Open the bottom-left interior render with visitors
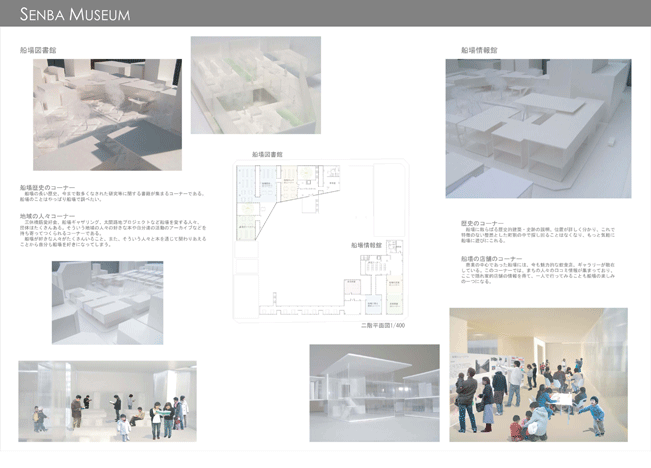Viewport: 651px width, 468px height. tap(106, 400)
